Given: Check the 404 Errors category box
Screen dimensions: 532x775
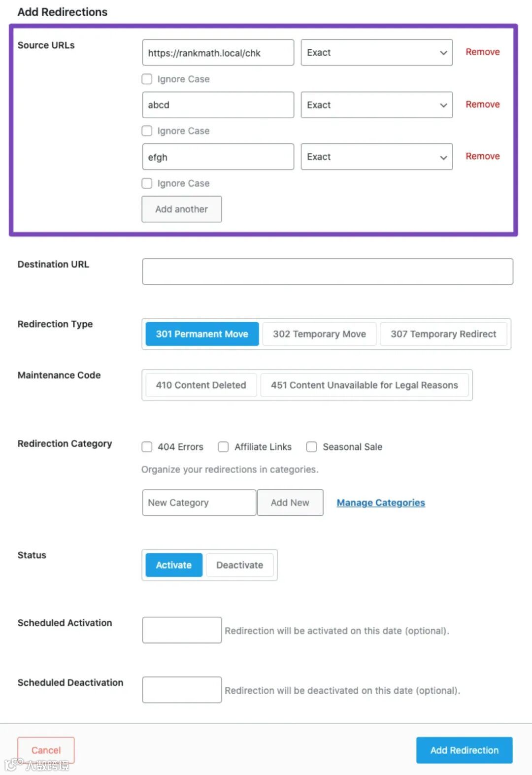Looking at the screenshot, I should point(147,447).
